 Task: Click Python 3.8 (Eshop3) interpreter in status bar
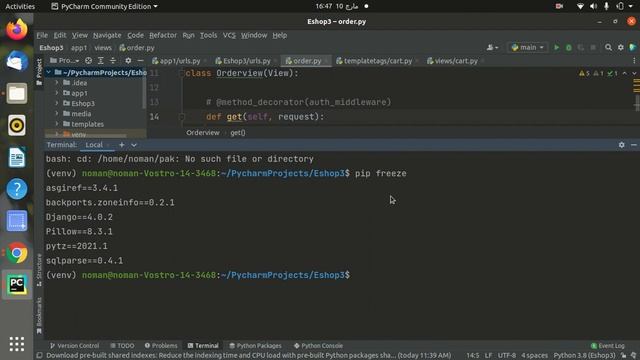click(584, 356)
